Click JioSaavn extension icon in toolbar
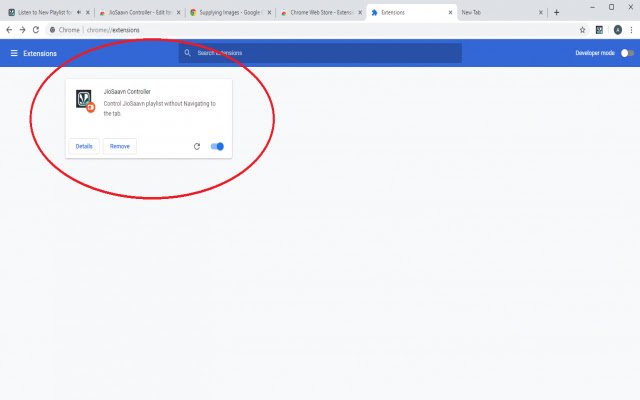 pos(599,30)
